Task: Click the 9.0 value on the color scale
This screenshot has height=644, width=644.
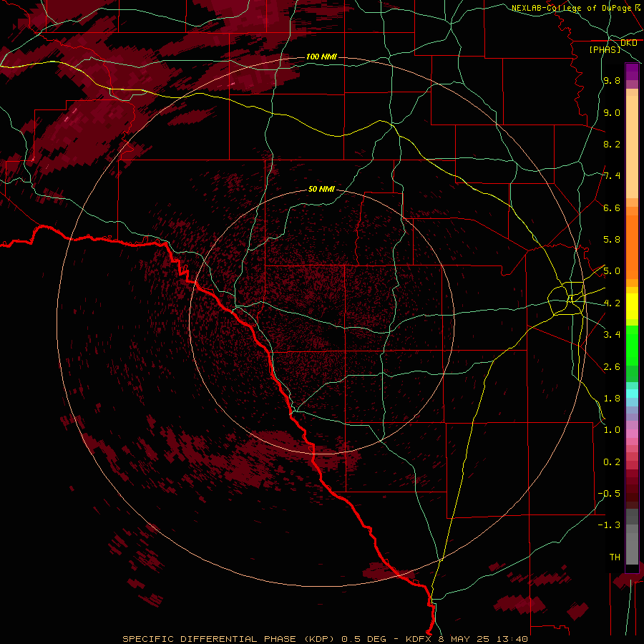Action: click(x=612, y=113)
